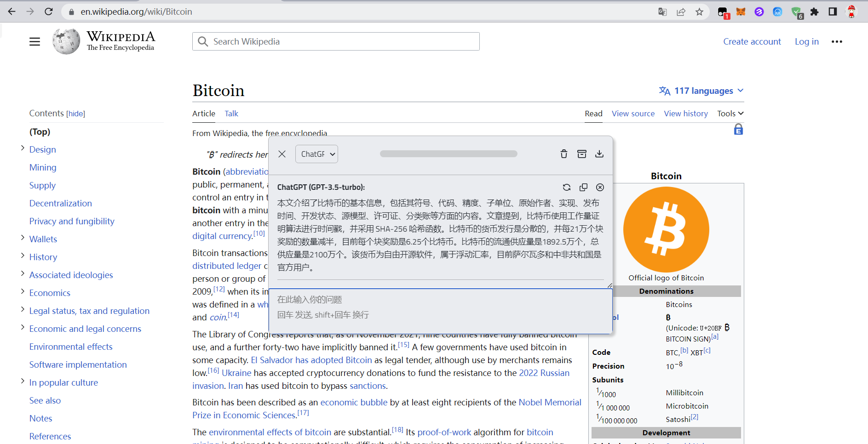868x444 pixels.
Task: Download the conversation with the download icon
Action: 599,154
